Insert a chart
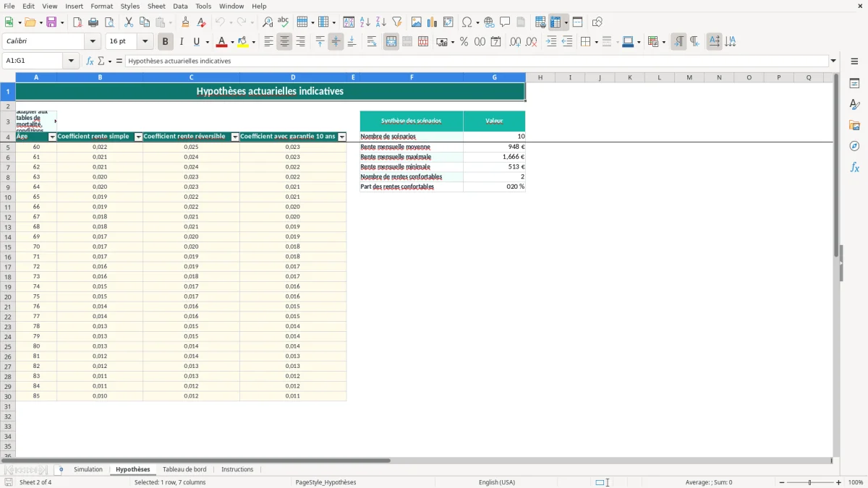This screenshot has width=868, height=488. pyautogui.click(x=433, y=22)
